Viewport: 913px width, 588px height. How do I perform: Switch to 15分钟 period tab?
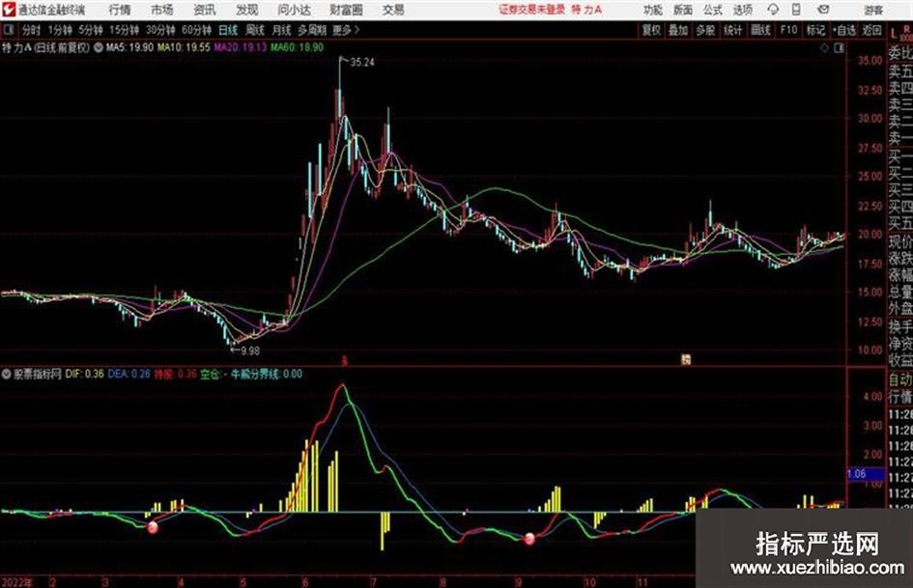(125, 30)
